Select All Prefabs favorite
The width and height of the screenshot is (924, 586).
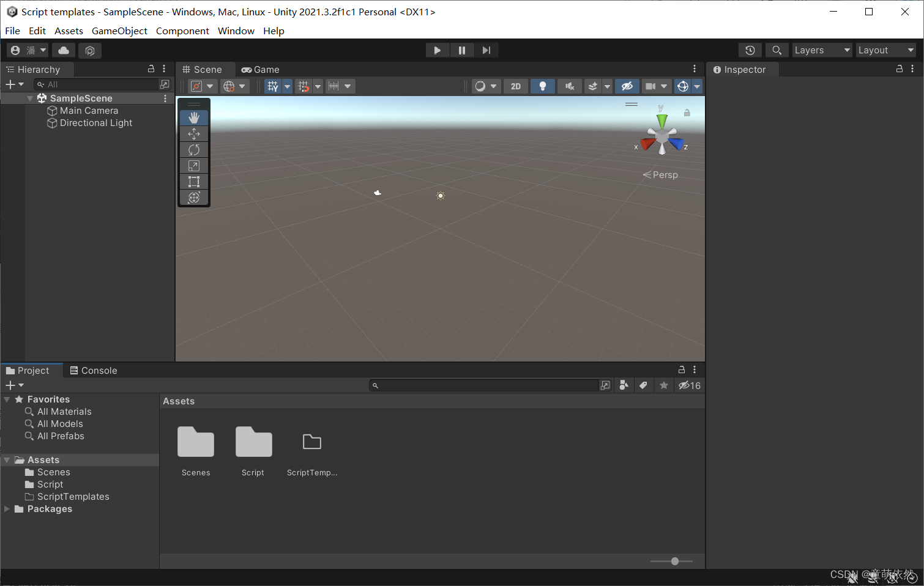tap(61, 436)
